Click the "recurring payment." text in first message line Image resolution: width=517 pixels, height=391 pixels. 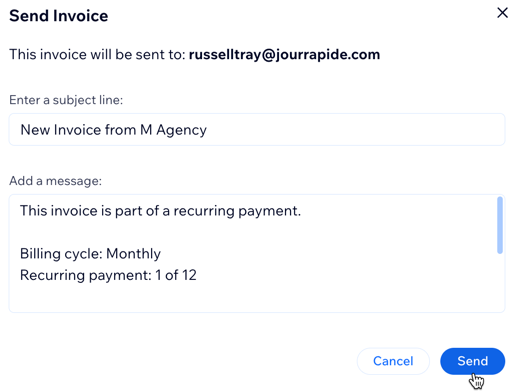(237, 211)
